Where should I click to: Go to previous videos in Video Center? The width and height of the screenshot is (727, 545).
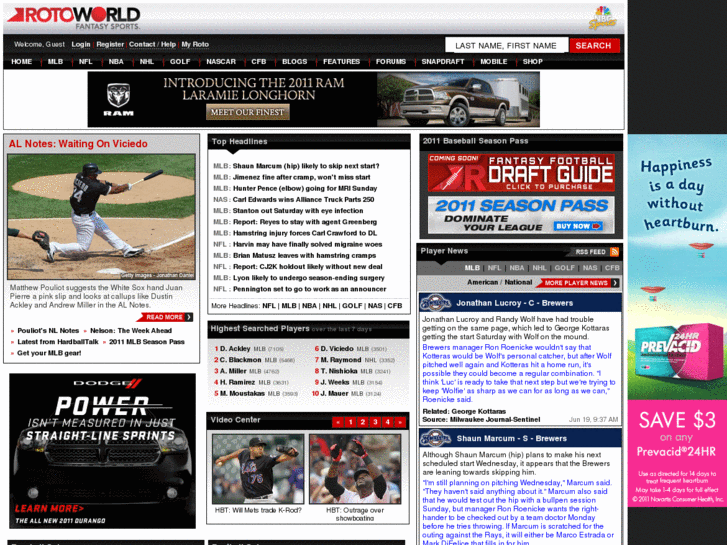(x=338, y=422)
